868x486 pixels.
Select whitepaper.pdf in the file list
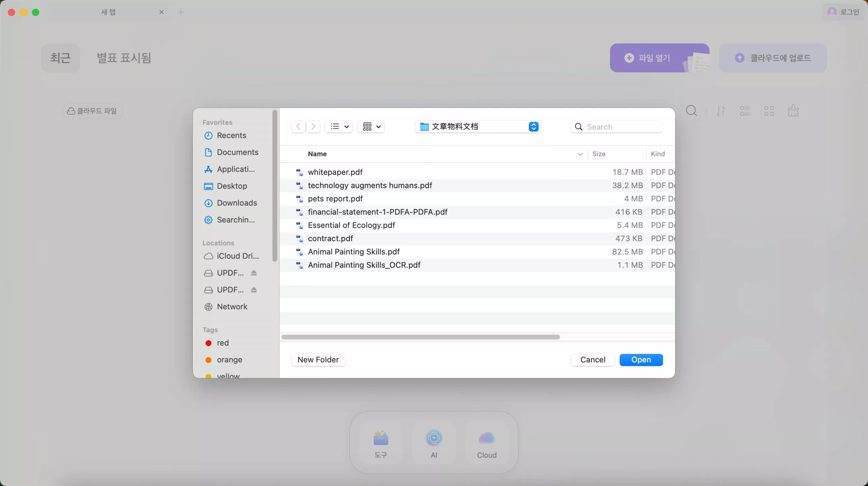pyautogui.click(x=477, y=172)
